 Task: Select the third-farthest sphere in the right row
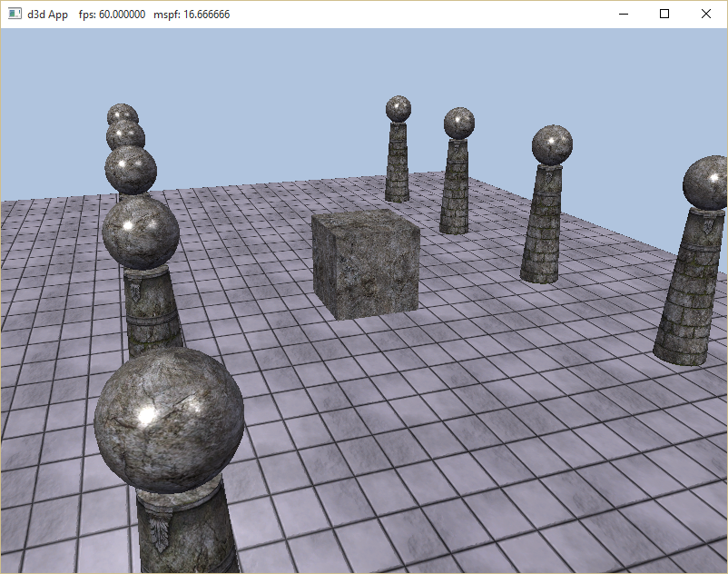[x=552, y=145]
